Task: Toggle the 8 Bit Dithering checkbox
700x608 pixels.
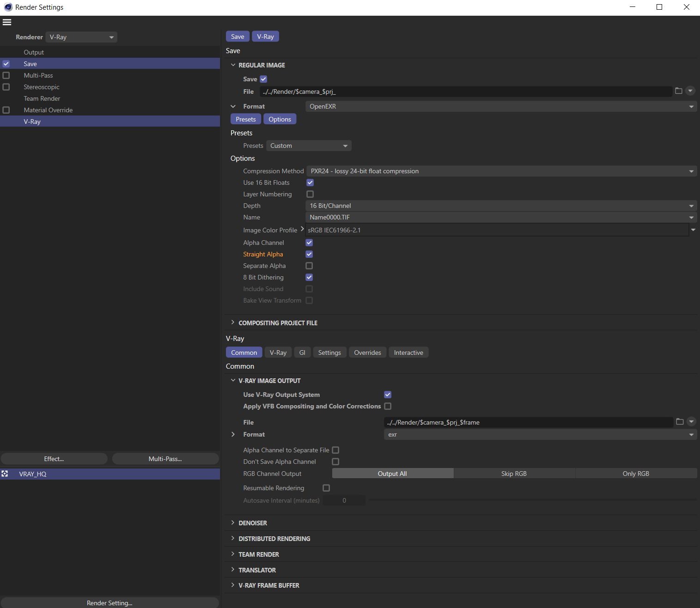Action: click(x=309, y=277)
